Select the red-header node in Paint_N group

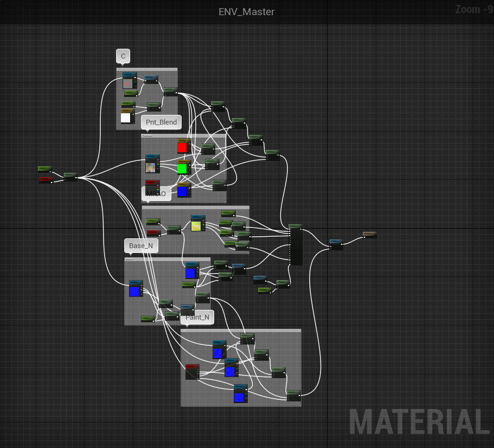point(192,372)
